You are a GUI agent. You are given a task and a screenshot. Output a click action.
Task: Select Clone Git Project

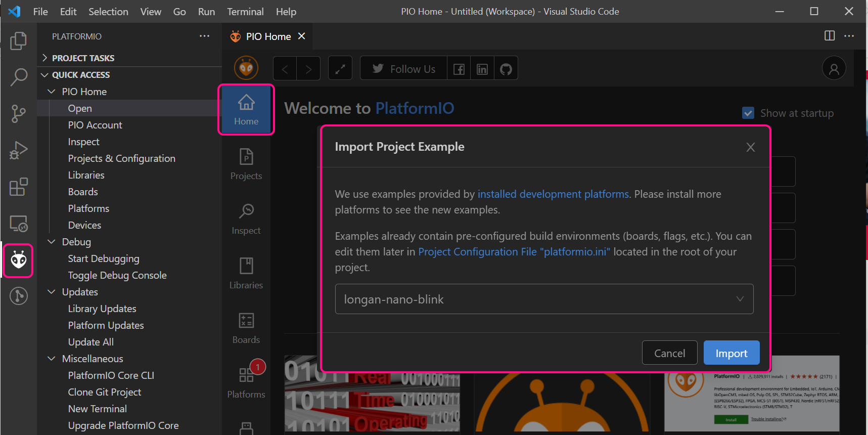click(129, 392)
